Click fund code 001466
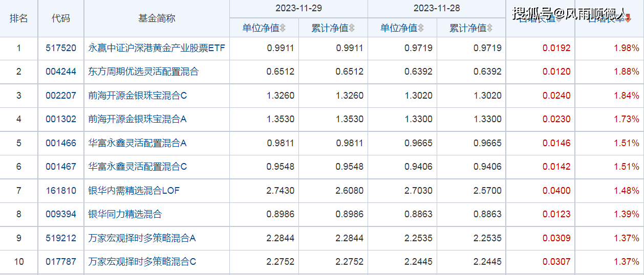 pyautogui.click(x=60, y=143)
